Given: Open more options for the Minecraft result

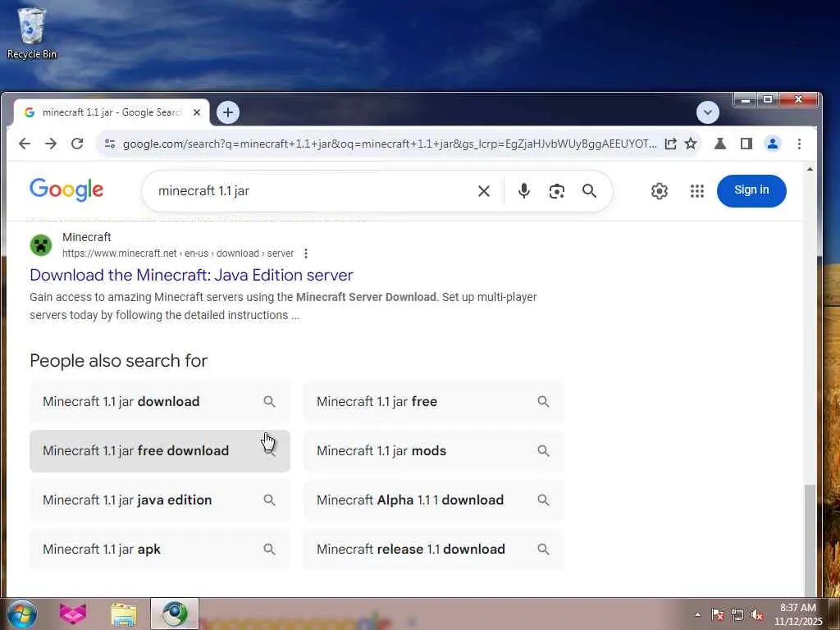Looking at the screenshot, I should point(306,253).
